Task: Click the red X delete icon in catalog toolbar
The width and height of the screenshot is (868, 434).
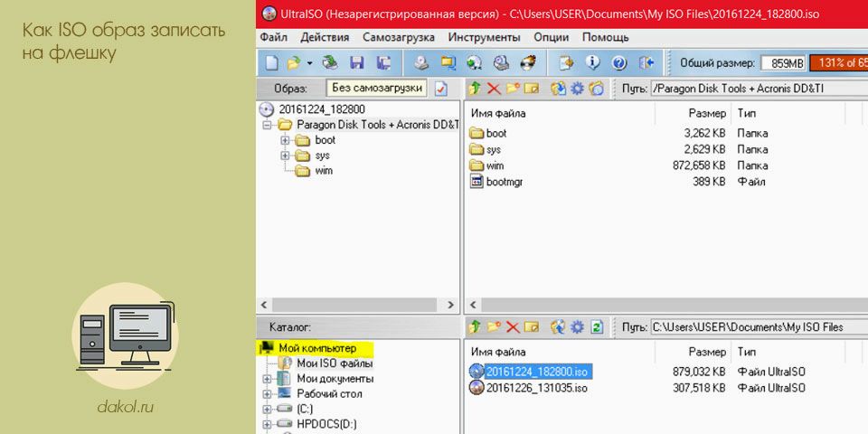Action: (513, 327)
